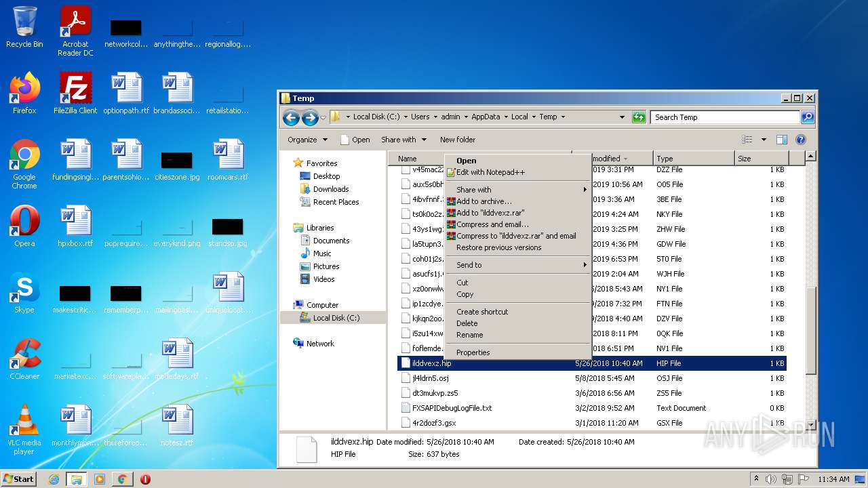The image size is (868, 488).
Task: Click the file list vertical scrollbar
Action: pos(811,331)
